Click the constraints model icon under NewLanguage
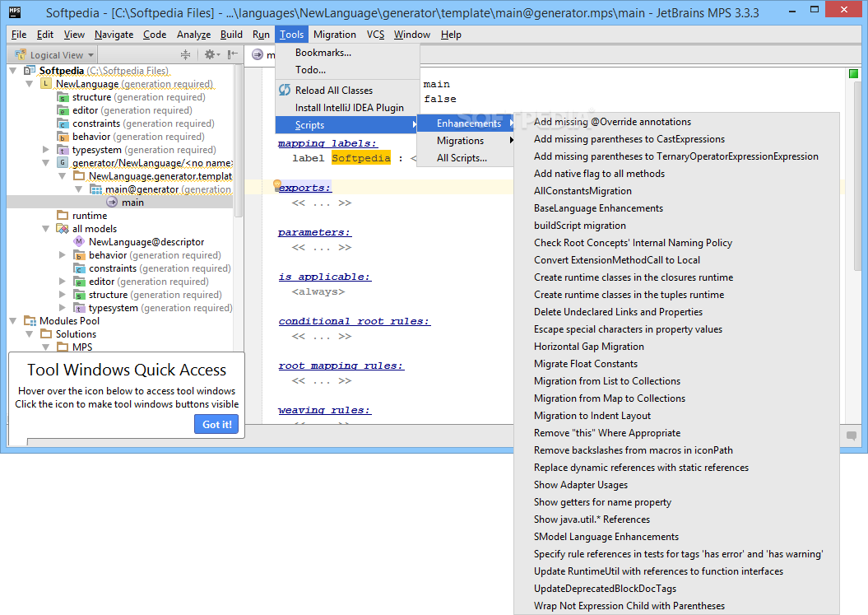 pos(63,123)
